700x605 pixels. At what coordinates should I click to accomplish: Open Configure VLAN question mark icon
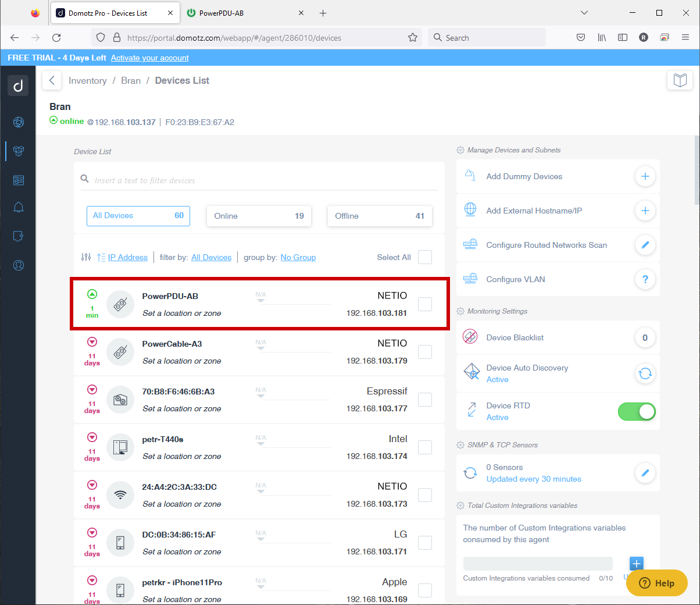pos(645,279)
